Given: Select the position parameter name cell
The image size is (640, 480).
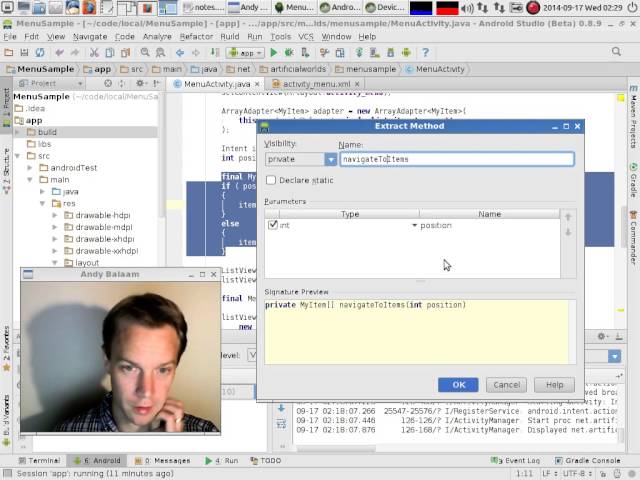Looking at the screenshot, I should pos(489,225).
